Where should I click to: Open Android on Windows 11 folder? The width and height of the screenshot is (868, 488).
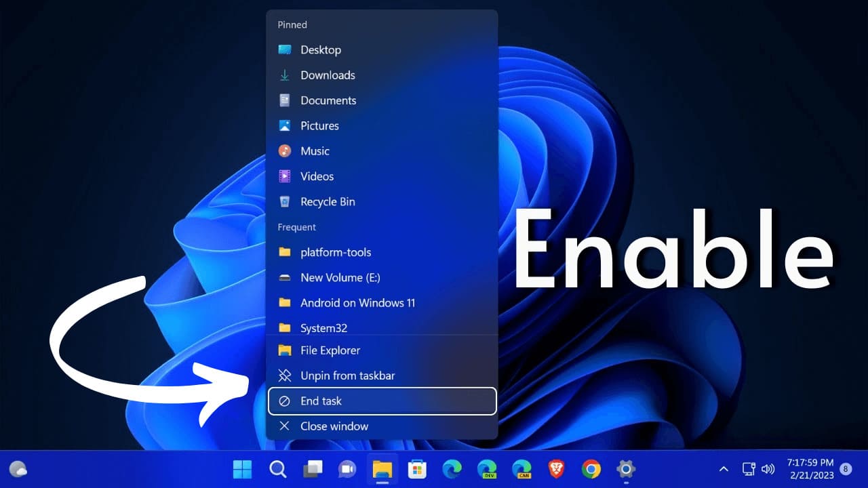pyautogui.click(x=358, y=303)
